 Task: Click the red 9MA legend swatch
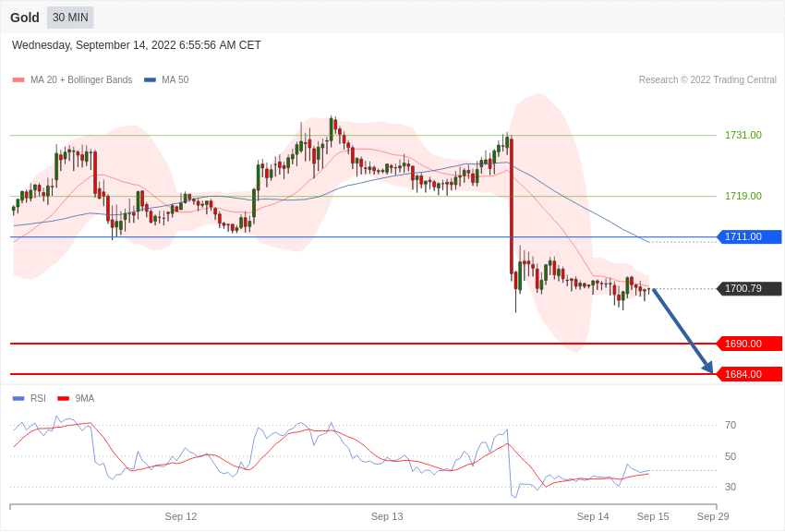point(63,398)
